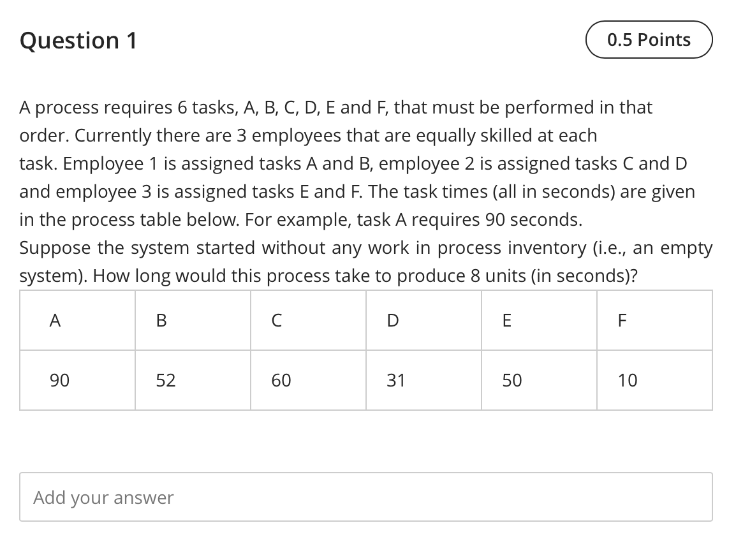This screenshot has height=560, width=736.
Task: Select table header cell A
Action: (x=55, y=320)
